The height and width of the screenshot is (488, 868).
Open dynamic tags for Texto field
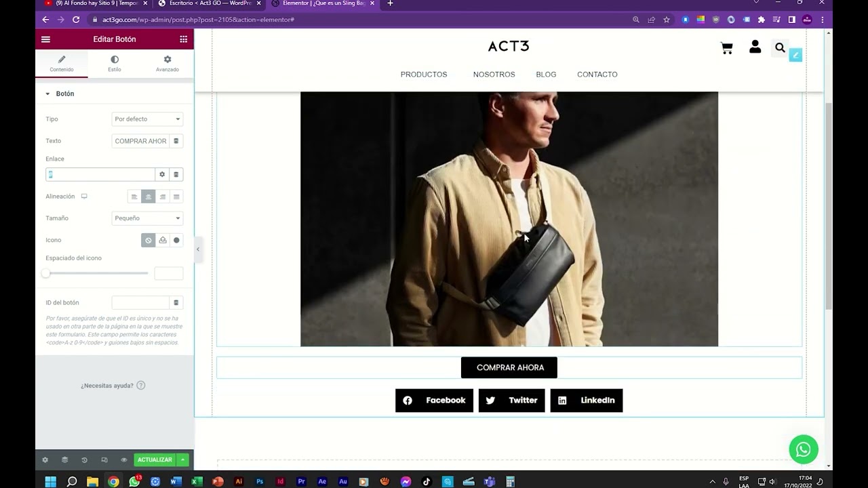point(176,141)
